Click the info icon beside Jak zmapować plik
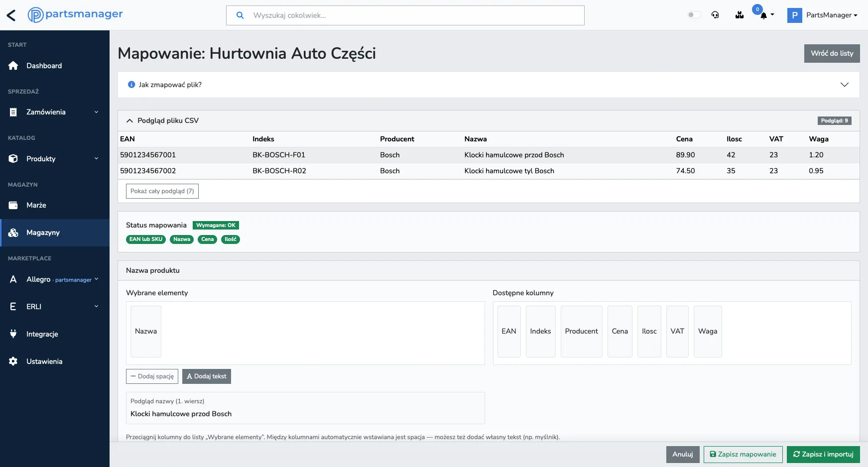The width and height of the screenshot is (868, 467). coord(131,85)
